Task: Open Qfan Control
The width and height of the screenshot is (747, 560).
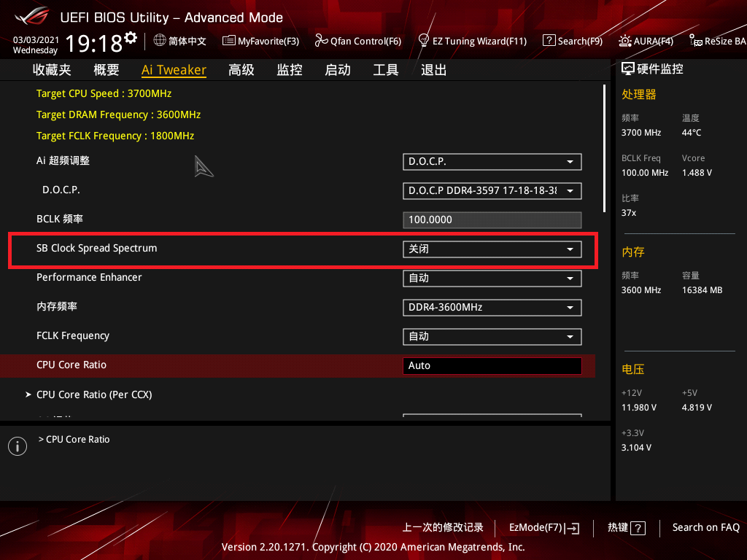Action: pos(358,41)
